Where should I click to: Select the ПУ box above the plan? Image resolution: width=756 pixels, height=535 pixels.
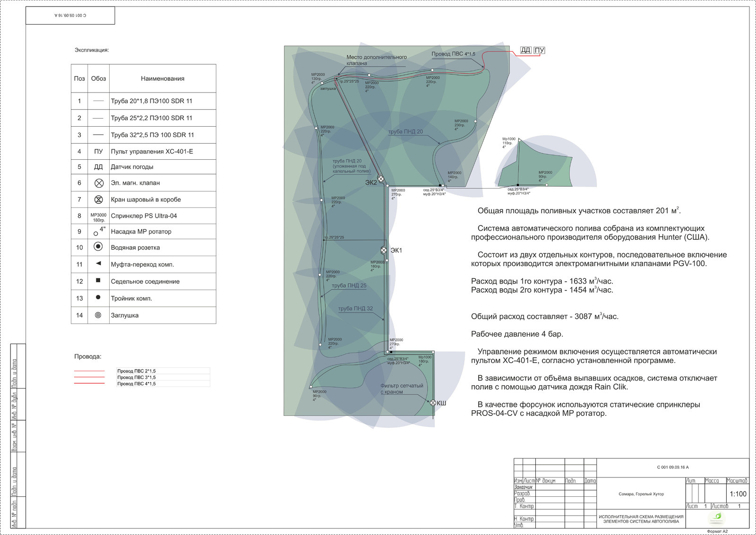click(x=539, y=50)
